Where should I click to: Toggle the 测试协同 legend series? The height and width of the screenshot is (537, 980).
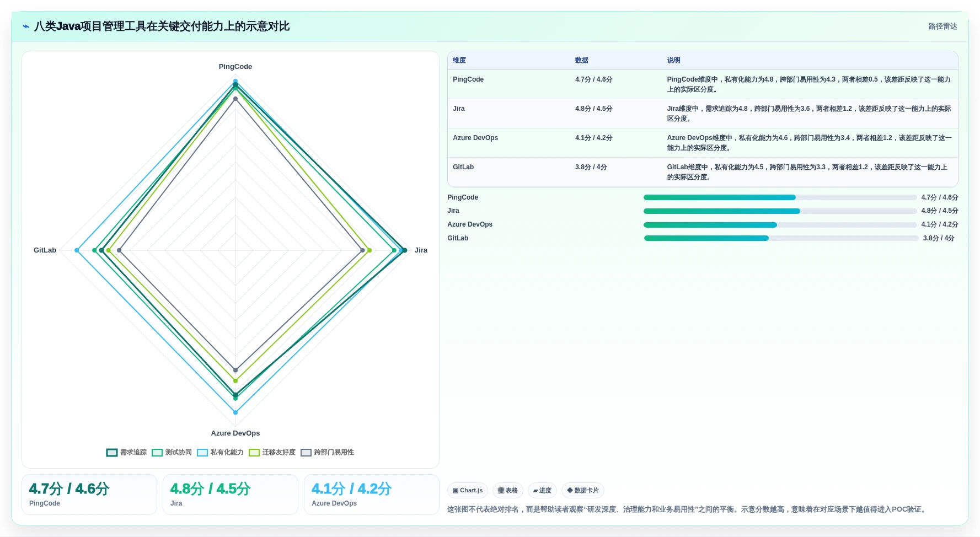click(x=172, y=452)
